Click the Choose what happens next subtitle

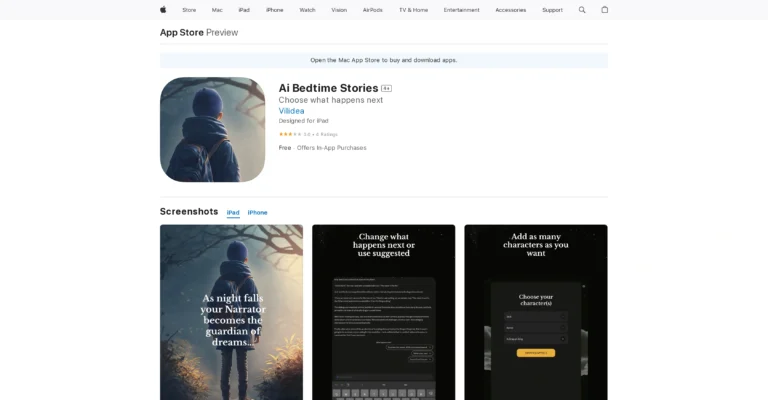click(331, 100)
